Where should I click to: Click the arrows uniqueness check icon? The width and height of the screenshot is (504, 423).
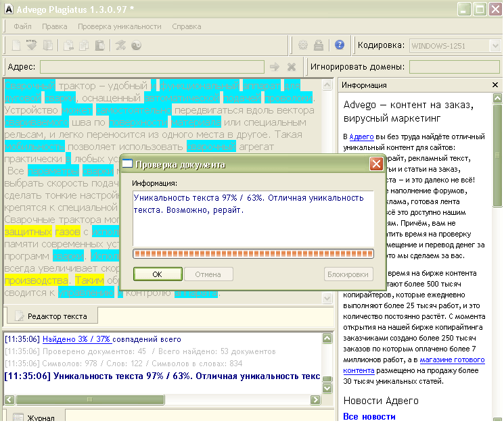click(x=120, y=45)
